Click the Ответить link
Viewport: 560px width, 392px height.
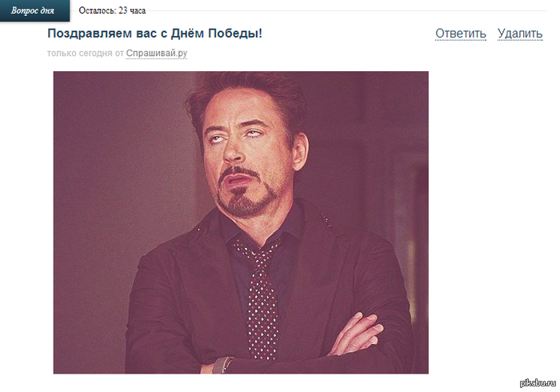(461, 34)
